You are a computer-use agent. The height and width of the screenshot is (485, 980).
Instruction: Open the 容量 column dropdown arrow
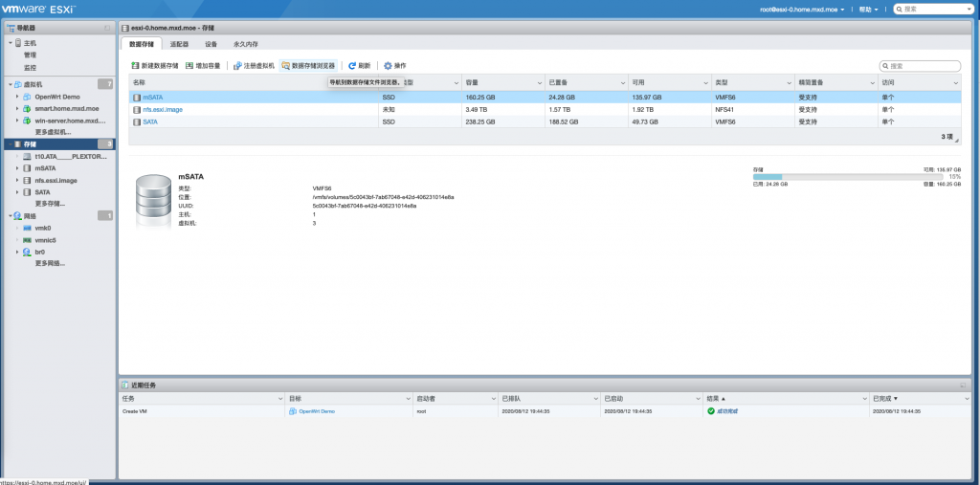pyautogui.click(x=540, y=83)
